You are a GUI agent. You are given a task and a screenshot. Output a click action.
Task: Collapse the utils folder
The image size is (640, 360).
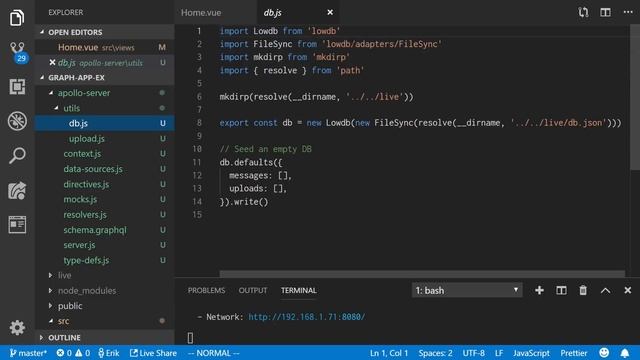[x=56, y=108]
